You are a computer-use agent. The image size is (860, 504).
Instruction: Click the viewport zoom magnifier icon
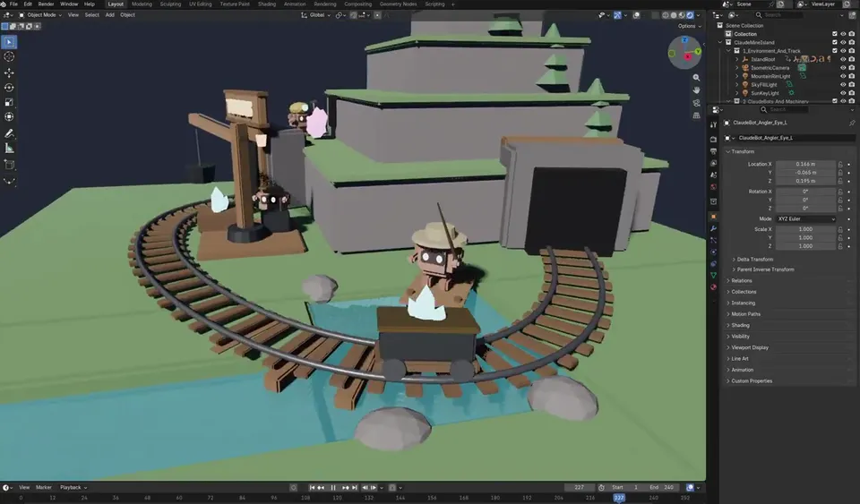tap(696, 78)
